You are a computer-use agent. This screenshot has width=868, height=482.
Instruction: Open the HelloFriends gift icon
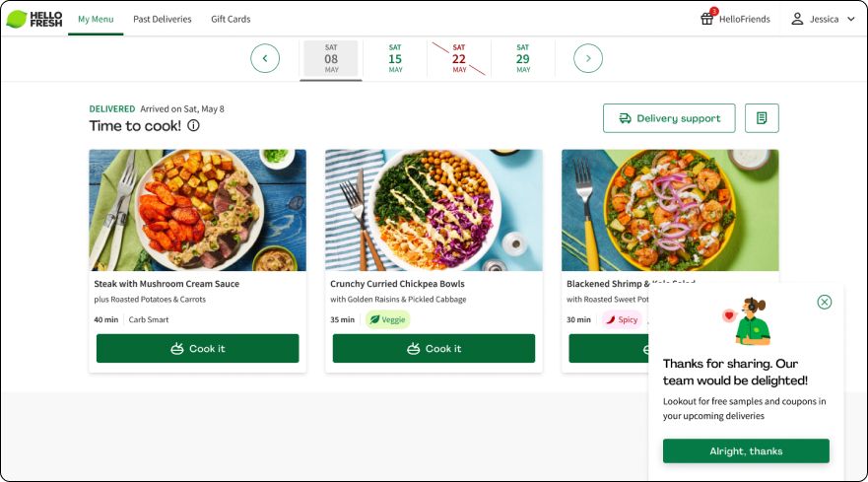[706, 19]
